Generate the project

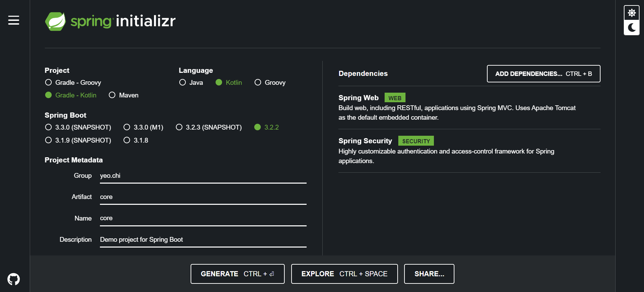point(237,274)
